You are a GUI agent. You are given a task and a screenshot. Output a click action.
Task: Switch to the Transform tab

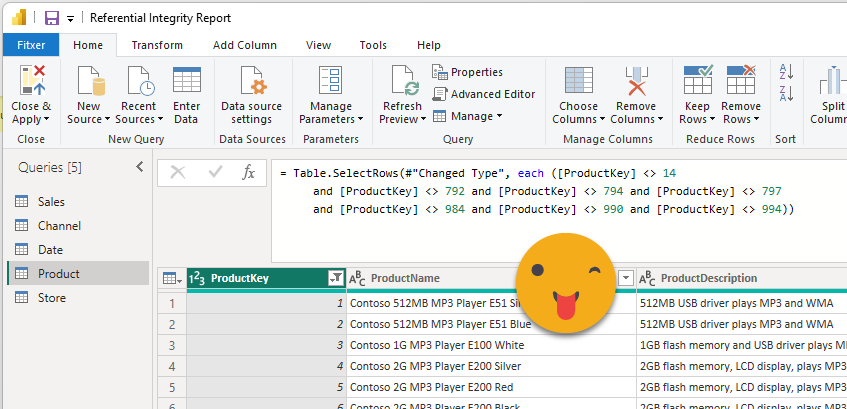click(x=157, y=45)
